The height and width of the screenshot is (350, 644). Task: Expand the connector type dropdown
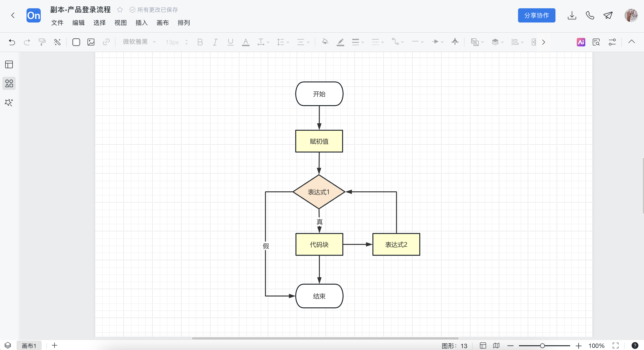point(398,42)
